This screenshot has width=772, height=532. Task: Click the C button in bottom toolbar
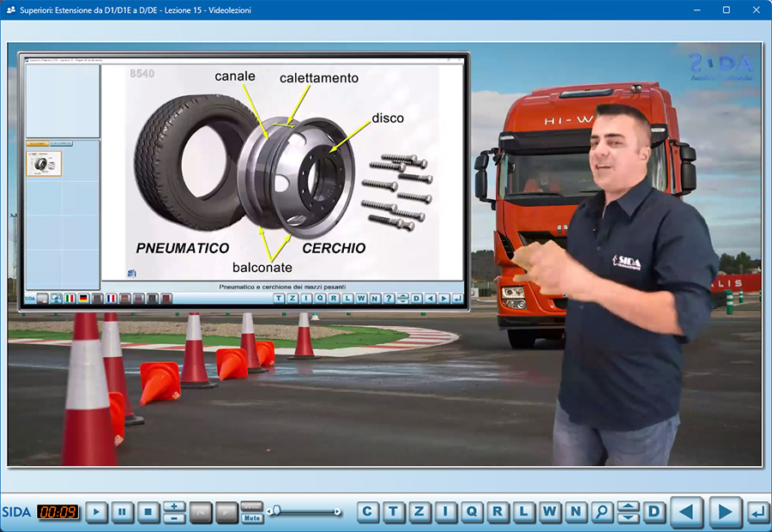pyautogui.click(x=368, y=512)
